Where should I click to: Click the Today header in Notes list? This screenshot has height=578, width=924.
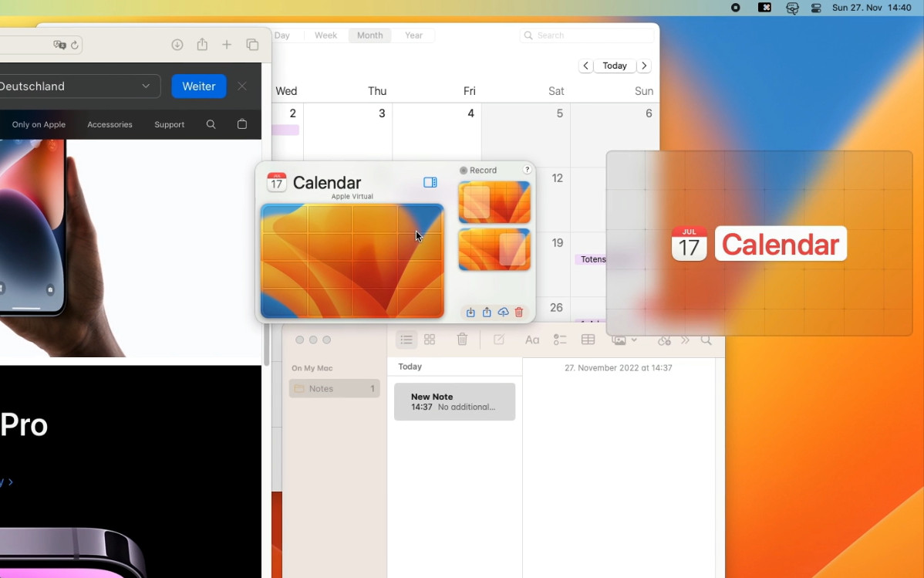tap(410, 367)
